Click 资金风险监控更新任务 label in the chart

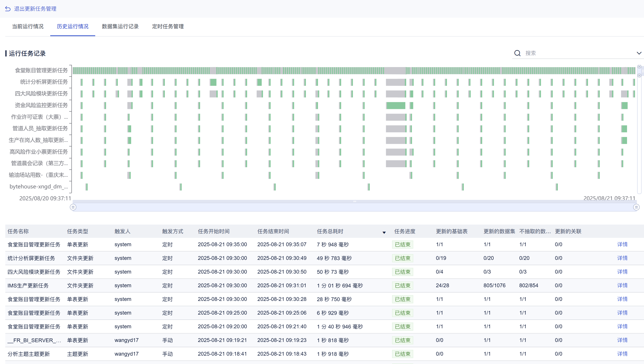coord(41,105)
